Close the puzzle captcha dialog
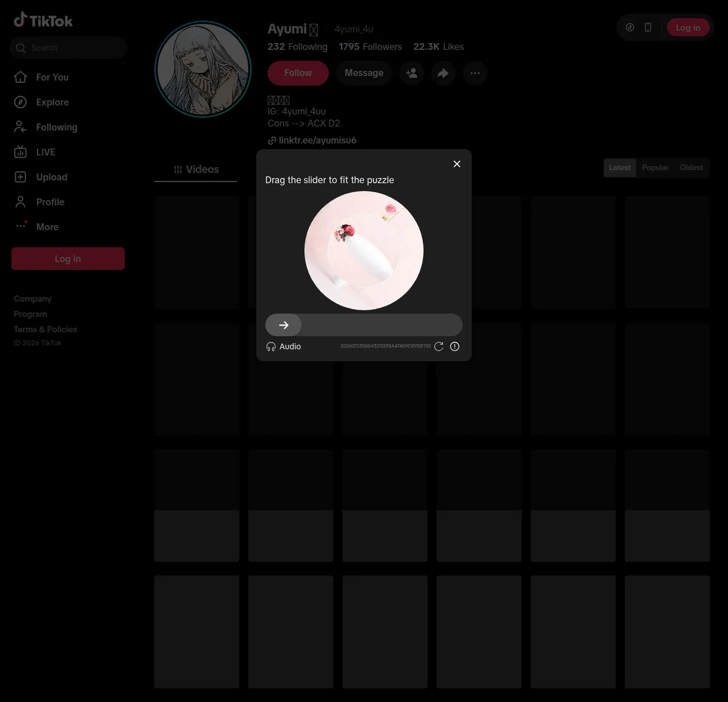Image resolution: width=728 pixels, height=702 pixels. tap(457, 164)
